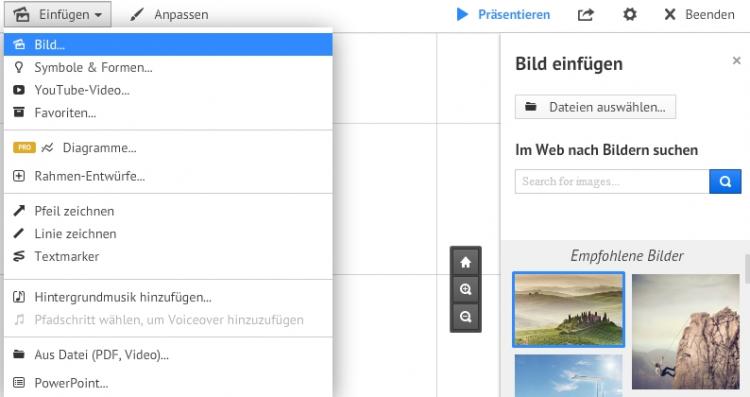Click the PRO badge next to Diagramme
Screen dimensions: 750x397
point(24,147)
